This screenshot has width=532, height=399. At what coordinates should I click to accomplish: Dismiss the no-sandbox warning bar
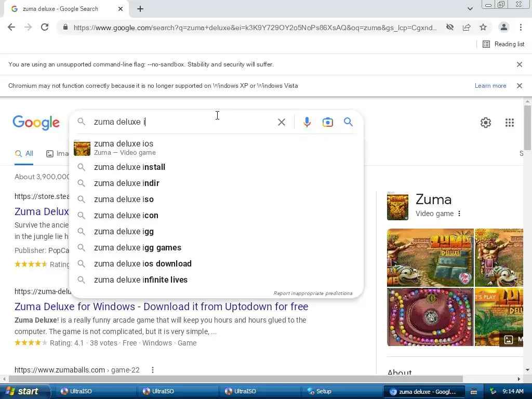pyautogui.click(x=520, y=64)
